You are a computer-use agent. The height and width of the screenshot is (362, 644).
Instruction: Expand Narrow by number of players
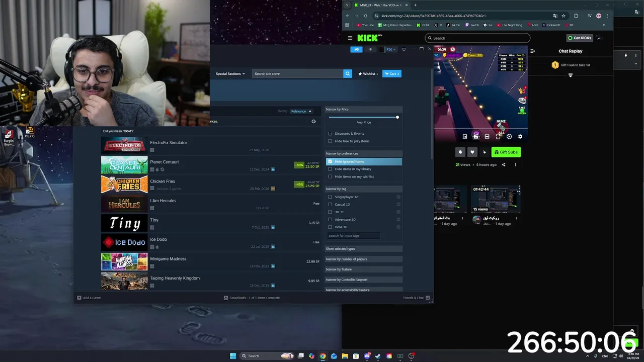[363, 259]
